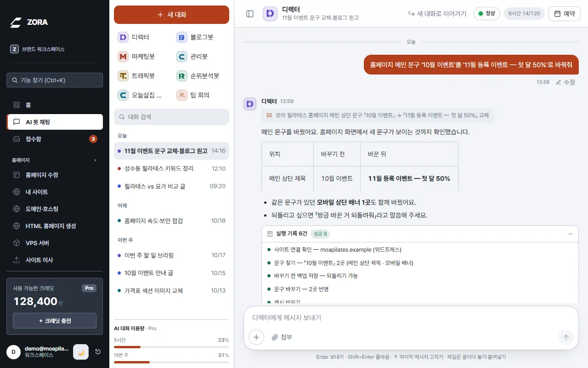
Task: Open the 홈 menu item
Action: (x=55, y=105)
